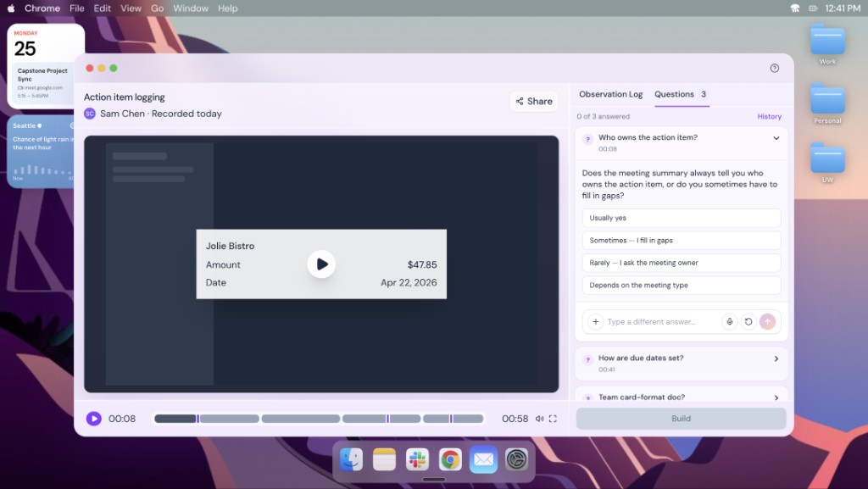868x489 pixels.
Task: Open the Chrome menu in the menu bar
Action: 42,8
